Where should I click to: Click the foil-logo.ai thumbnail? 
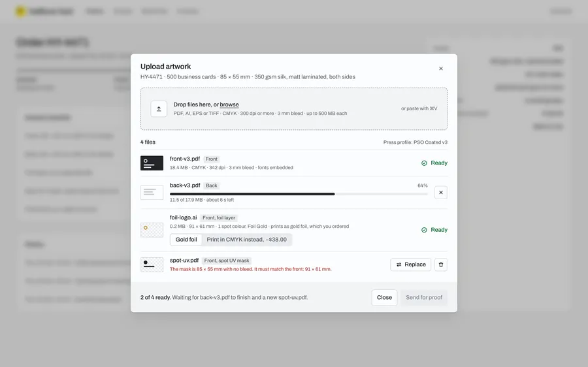point(152,230)
